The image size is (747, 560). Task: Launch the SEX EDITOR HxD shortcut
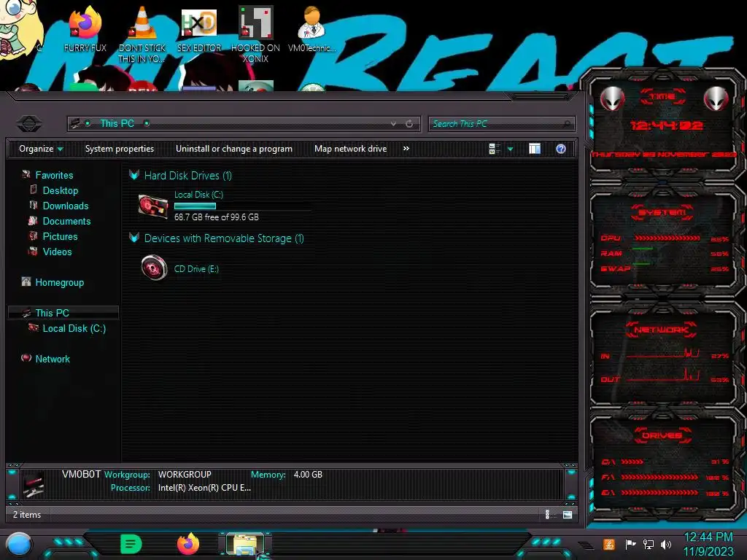[199, 29]
